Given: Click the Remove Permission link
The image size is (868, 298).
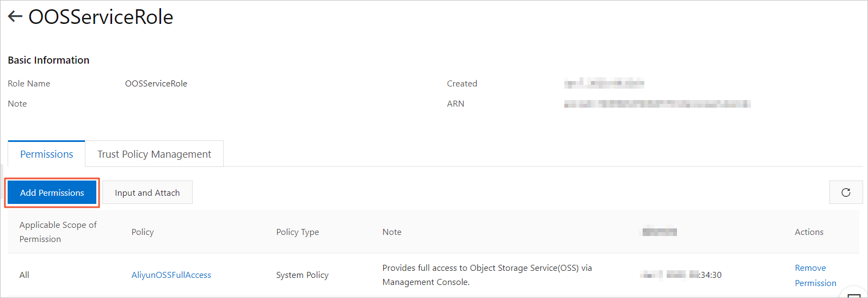Looking at the screenshot, I should tap(816, 275).
